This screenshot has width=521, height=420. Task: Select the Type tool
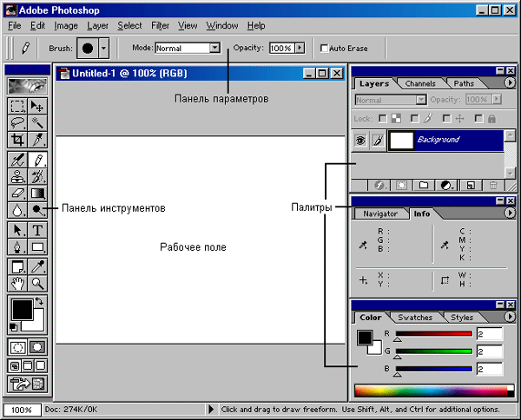coord(37,230)
